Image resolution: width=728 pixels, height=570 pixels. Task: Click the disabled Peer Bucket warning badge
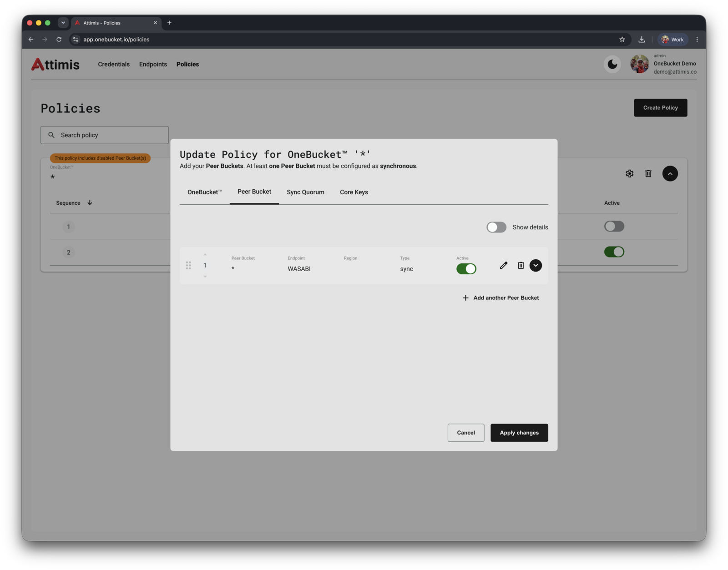tap(100, 158)
